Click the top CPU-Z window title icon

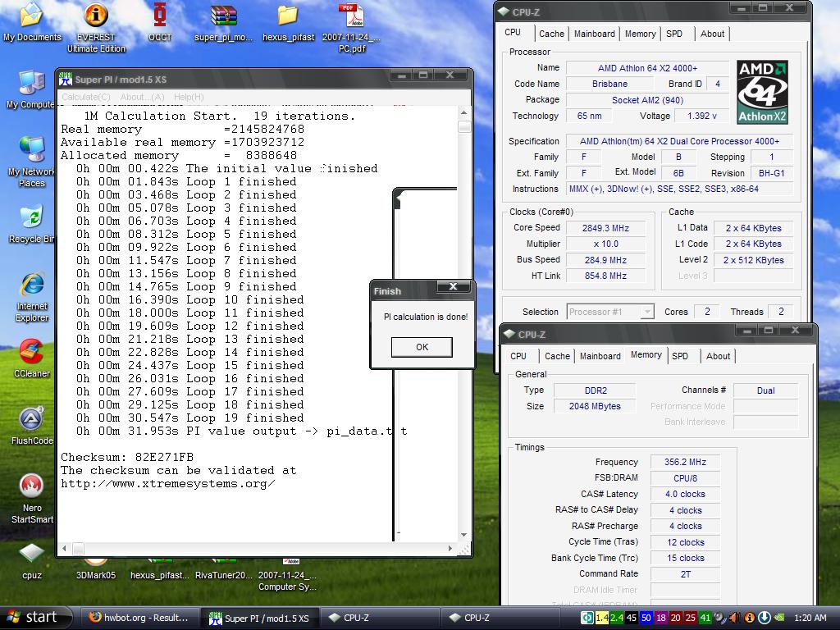pyautogui.click(x=504, y=11)
